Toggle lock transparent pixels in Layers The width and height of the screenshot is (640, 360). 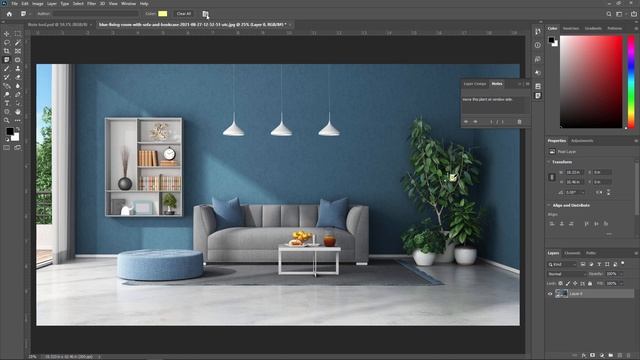pos(560,284)
